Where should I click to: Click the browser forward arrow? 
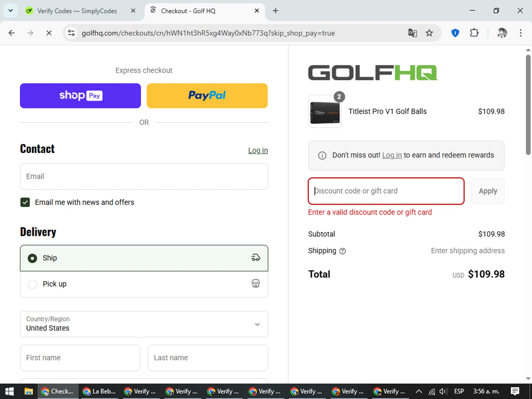tap(30, 33)
